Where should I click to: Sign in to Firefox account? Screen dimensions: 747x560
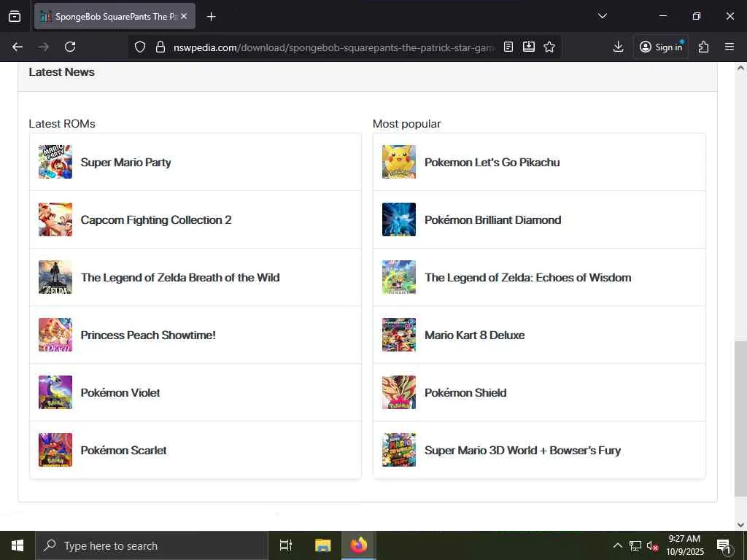coord(661,47)
